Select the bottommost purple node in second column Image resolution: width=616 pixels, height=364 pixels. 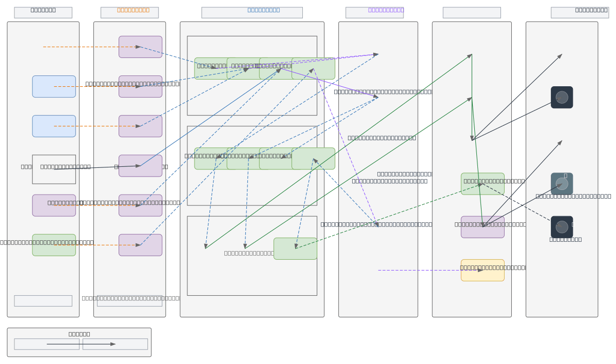click(140, 245)
